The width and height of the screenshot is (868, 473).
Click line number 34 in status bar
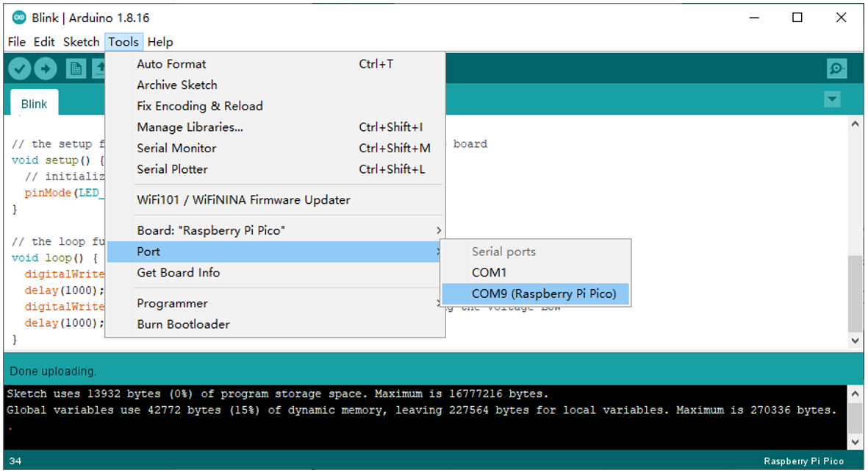coord(15,461)
